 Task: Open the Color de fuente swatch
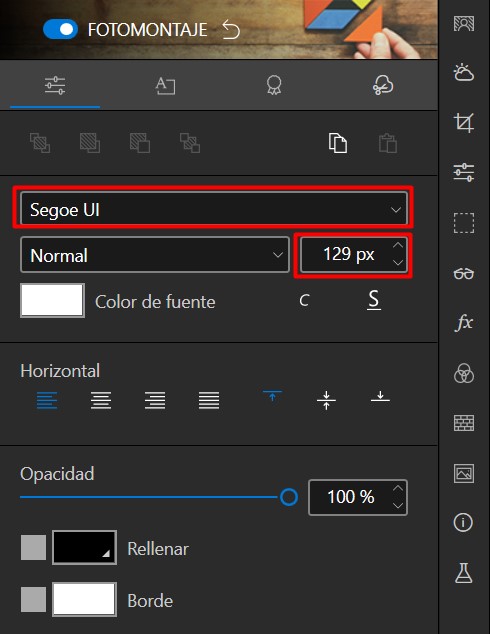click(x=53, y=300)
